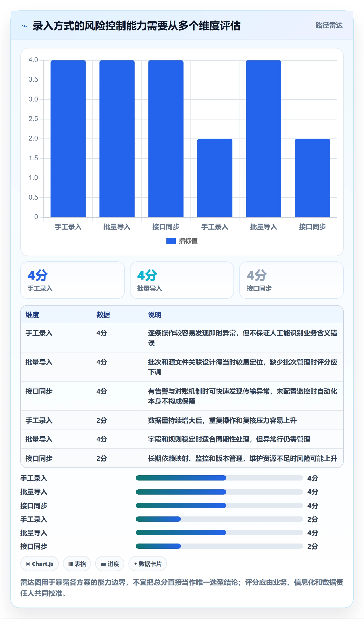The width and height of the screenshot is (364, 619).
Task: Click the 表格 tag chip
Action: 77,564
